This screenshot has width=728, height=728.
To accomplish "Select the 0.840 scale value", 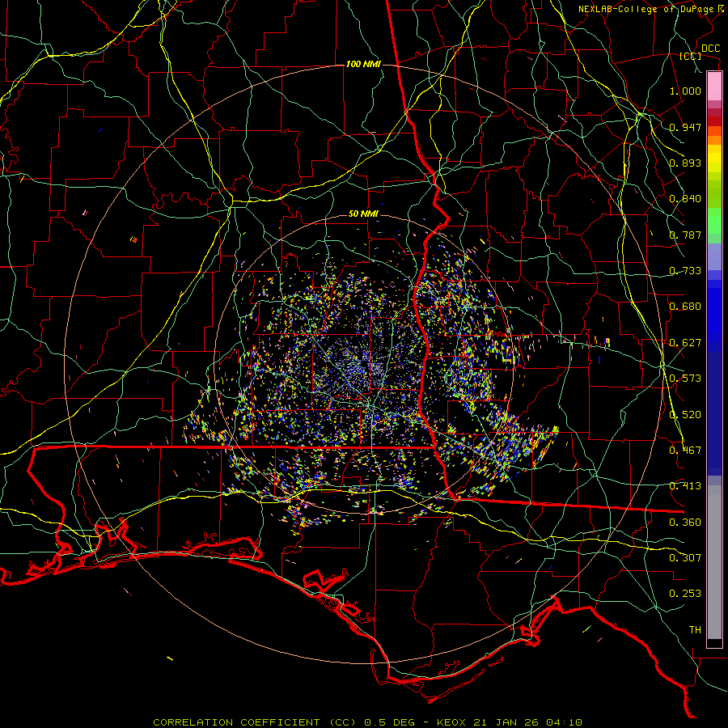I will [685, 199].
